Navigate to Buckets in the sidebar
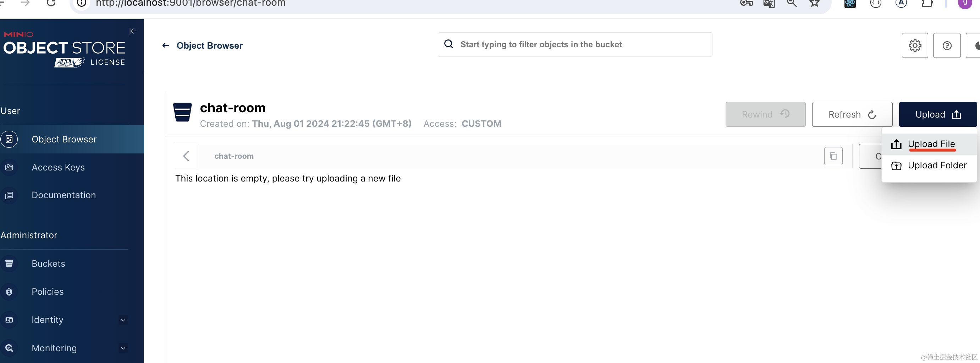 tap(48, 264)
